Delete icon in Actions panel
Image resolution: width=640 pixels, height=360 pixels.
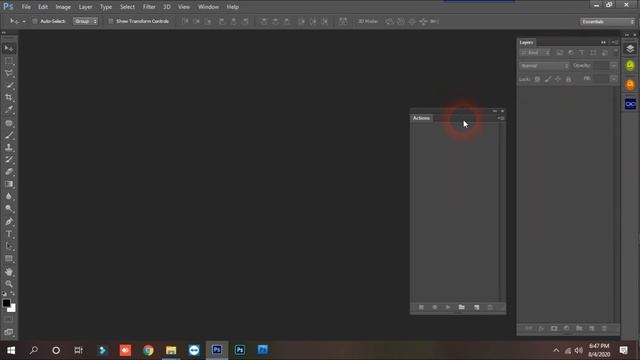tap(490, 307)
